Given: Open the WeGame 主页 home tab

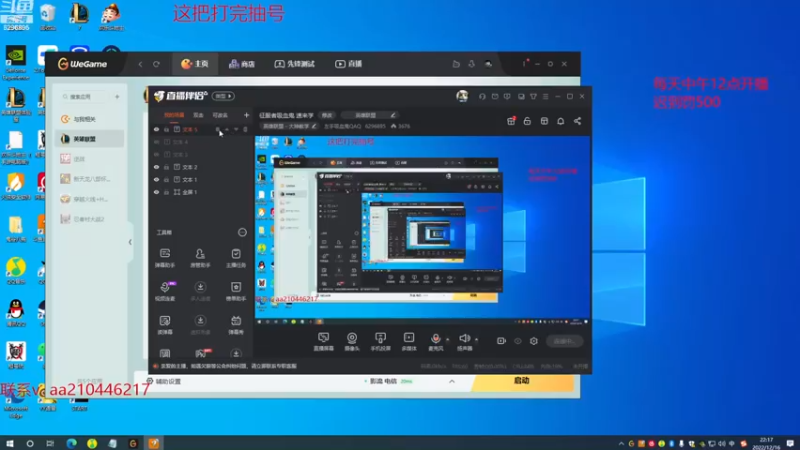Looking at the screenshot, I should [195, 64].
